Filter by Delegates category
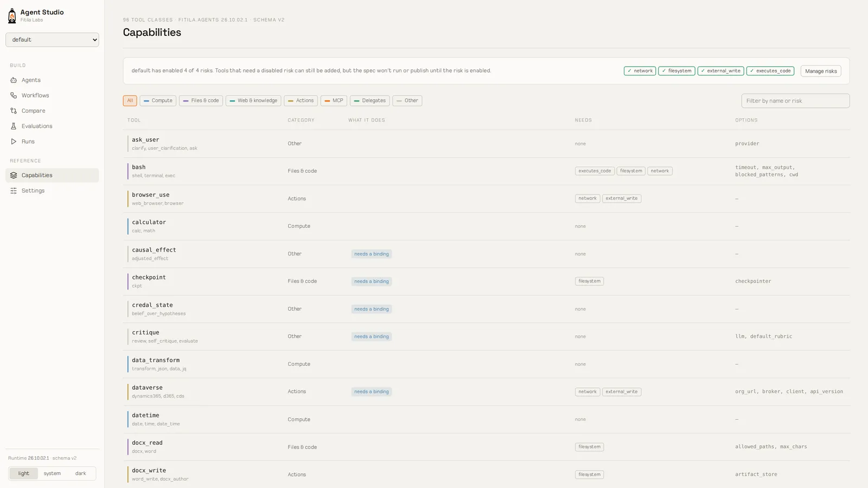This screenshot has height=488, width=868. coord(369,101)
